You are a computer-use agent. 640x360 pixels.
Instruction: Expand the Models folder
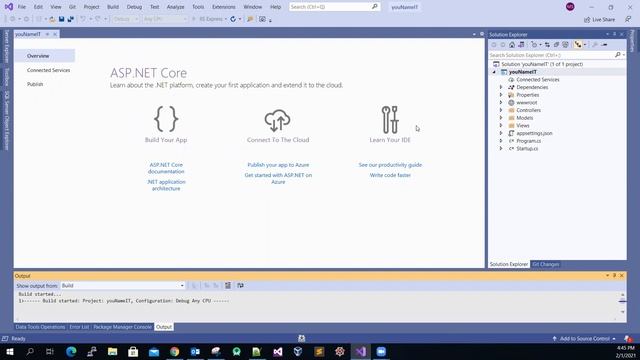tap(501, 118)
